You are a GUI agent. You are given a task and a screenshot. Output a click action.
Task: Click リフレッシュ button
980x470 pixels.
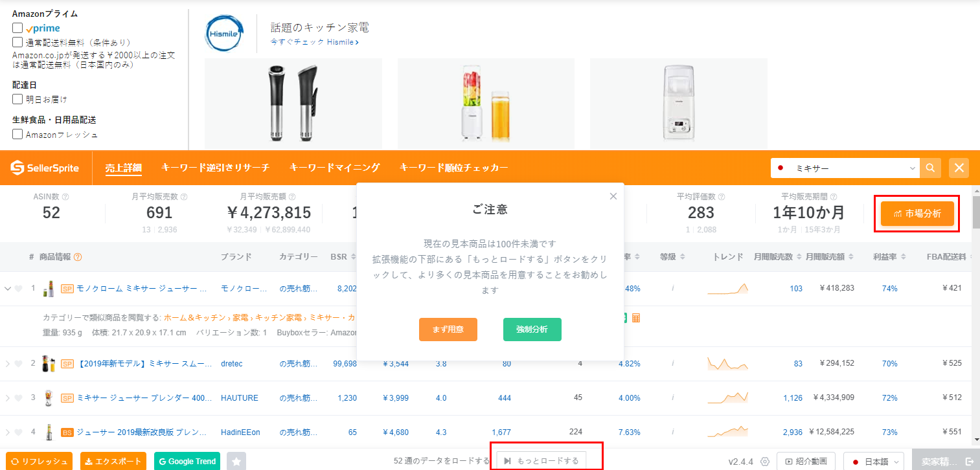click(x=40, y=462)
